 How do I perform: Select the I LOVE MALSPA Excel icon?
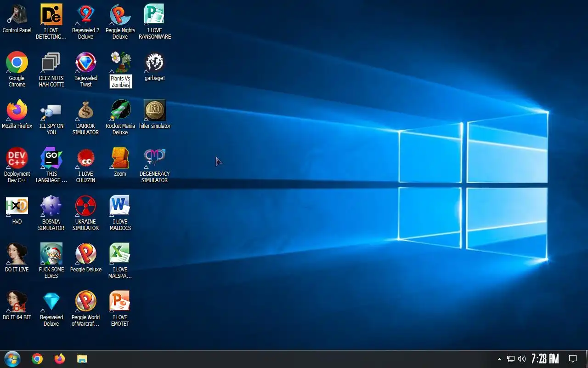(x=120, y=254)
